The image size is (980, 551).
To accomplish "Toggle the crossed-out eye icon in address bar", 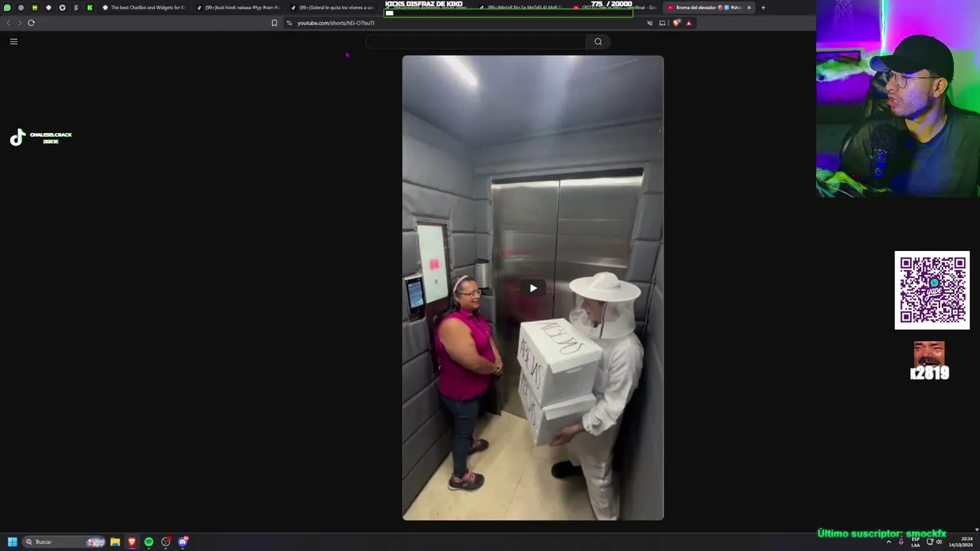I will 649,23.
